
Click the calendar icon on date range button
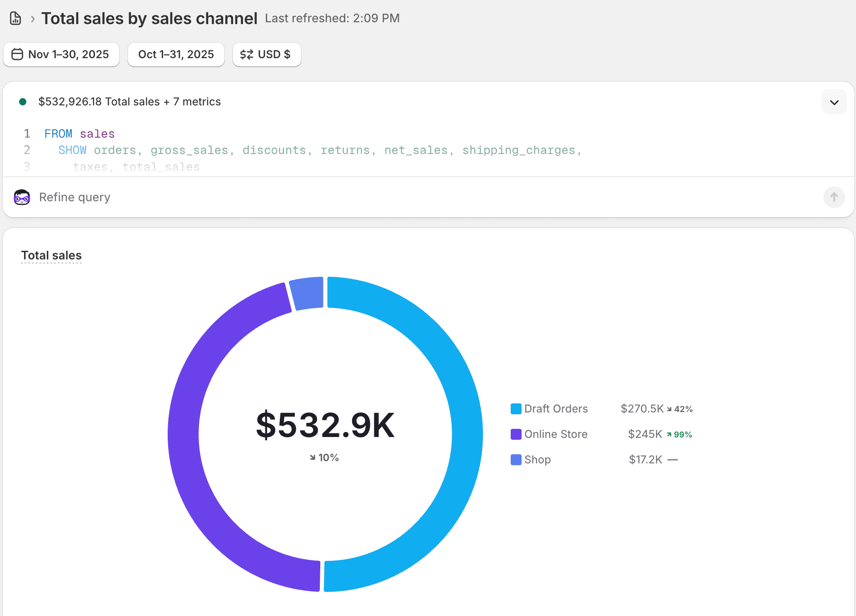click(17, 54)
